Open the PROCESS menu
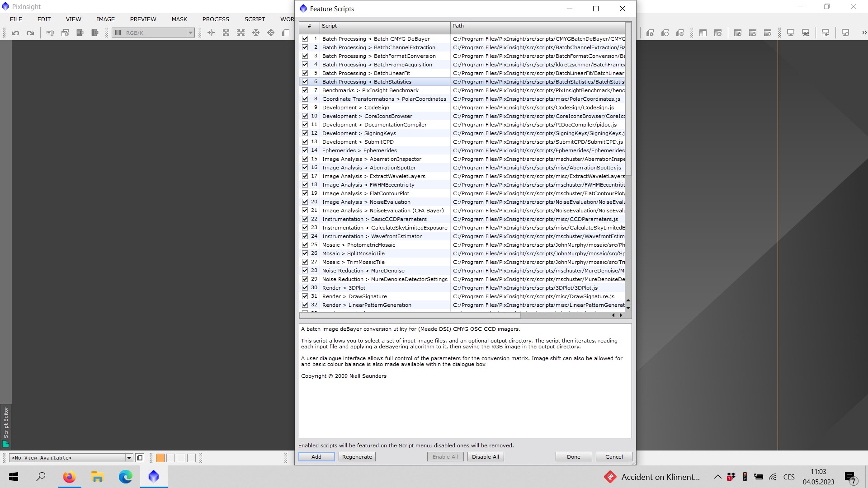Image resolution: width=868 pixels, height=488 pixels. pos(216,19)
